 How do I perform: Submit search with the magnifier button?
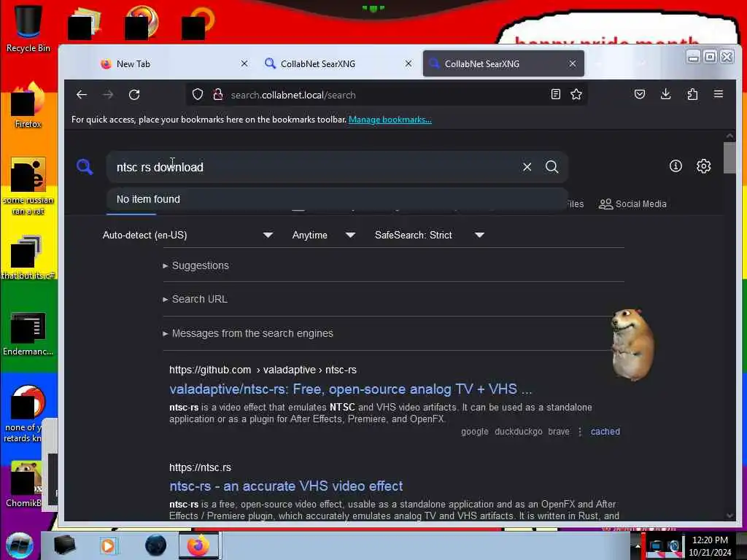(551, 167)
